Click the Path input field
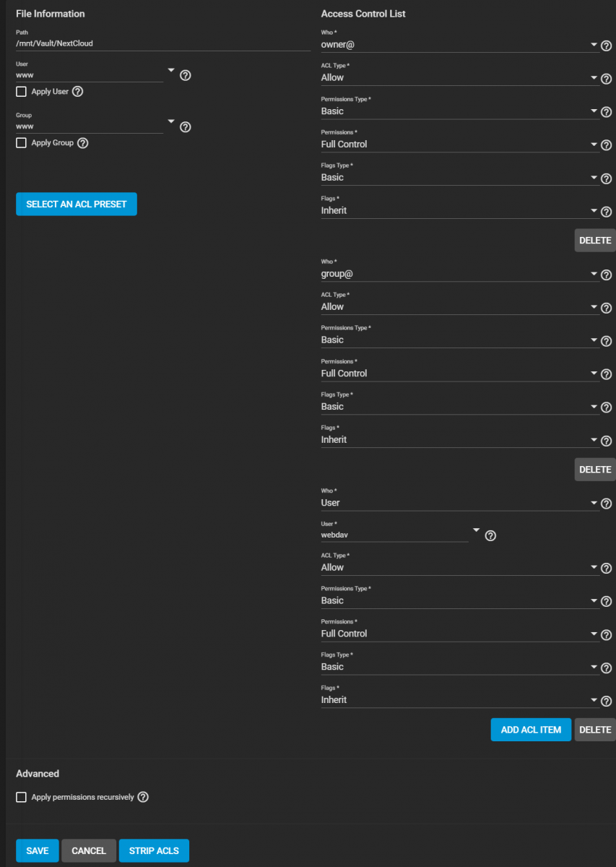This screenshot has height=867, width=616. [x=162, y=43]
